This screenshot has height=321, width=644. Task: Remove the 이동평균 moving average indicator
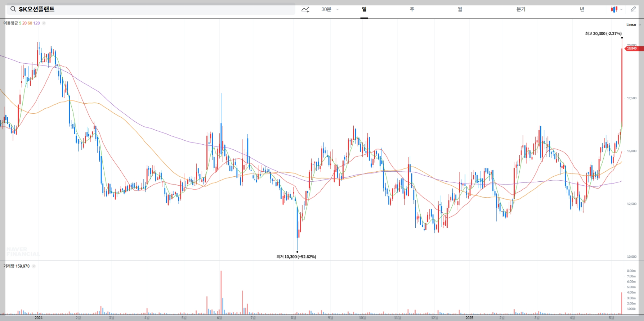coord(44,23)
